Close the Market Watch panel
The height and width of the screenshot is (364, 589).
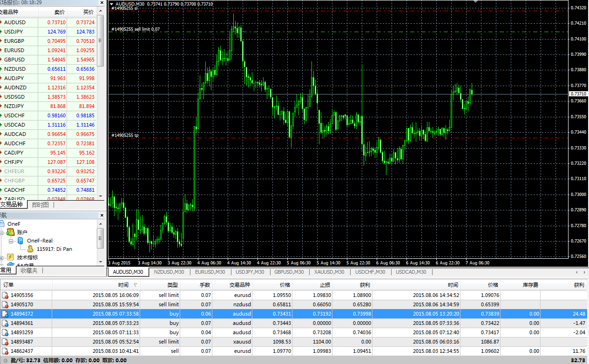click(102, 2)
